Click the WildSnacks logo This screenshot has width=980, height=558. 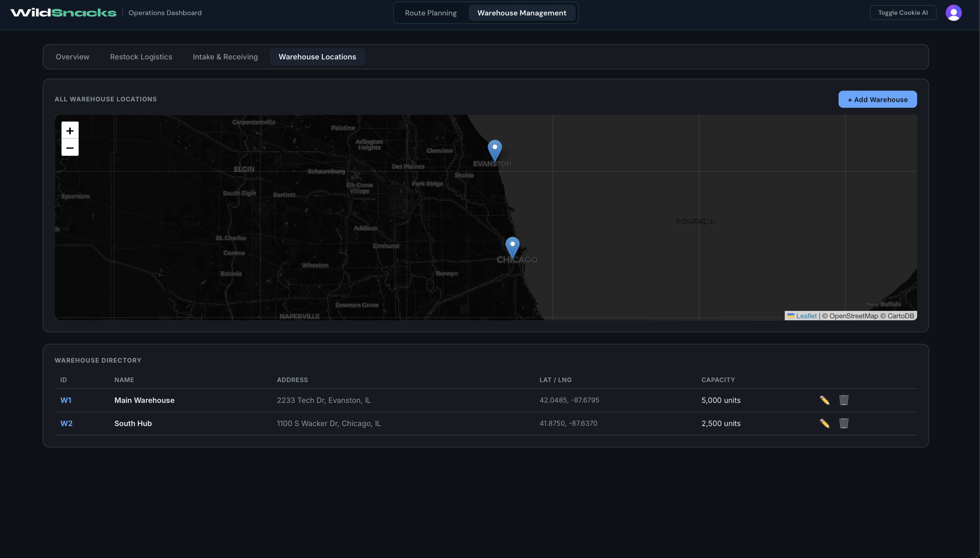click(63, 13)
